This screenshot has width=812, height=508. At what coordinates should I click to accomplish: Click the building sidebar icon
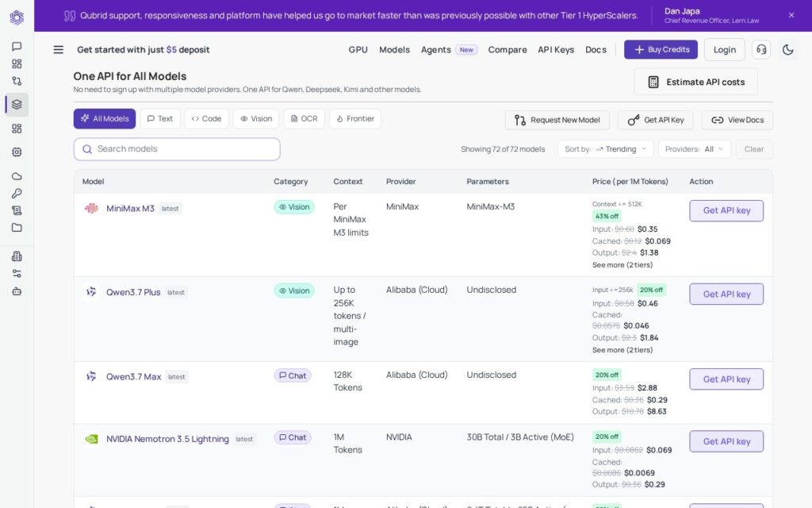17,256
